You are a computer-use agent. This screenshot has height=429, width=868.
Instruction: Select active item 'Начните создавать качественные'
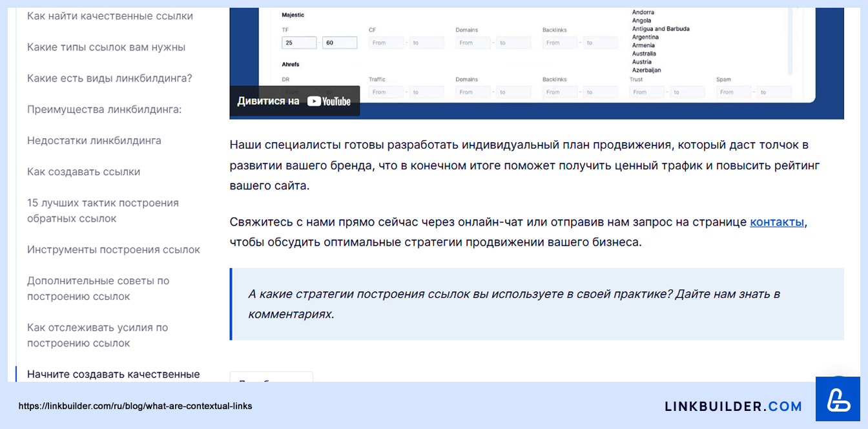click(114, 374)
